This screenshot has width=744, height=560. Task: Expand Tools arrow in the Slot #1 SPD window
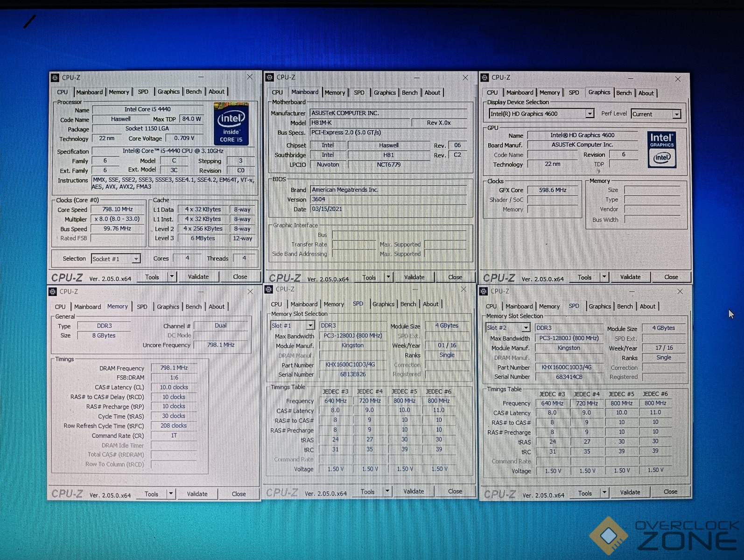[387, 491]
